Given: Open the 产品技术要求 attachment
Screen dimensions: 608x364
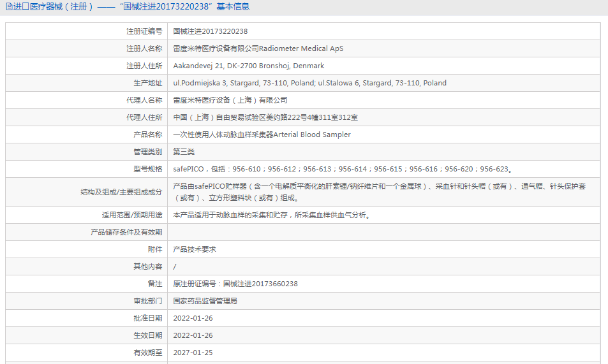Looking at the screenshot, I should point(194,249).
